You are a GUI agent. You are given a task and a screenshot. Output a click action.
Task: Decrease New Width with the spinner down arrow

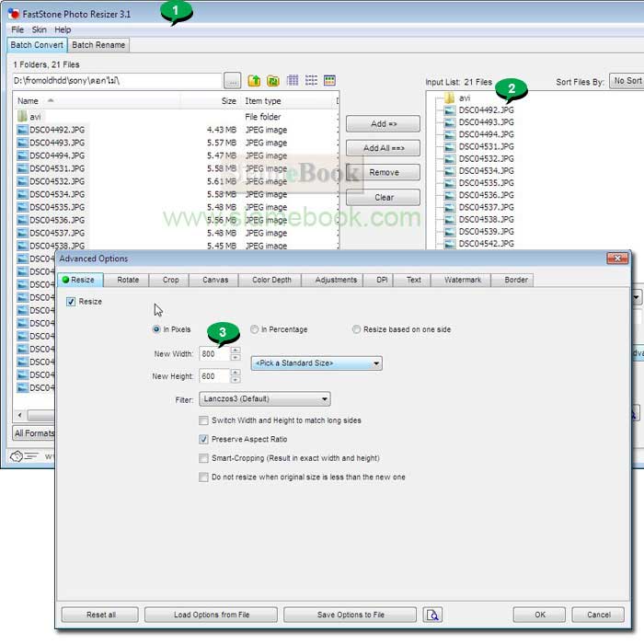pyautogui.click(x=236, y=358)
